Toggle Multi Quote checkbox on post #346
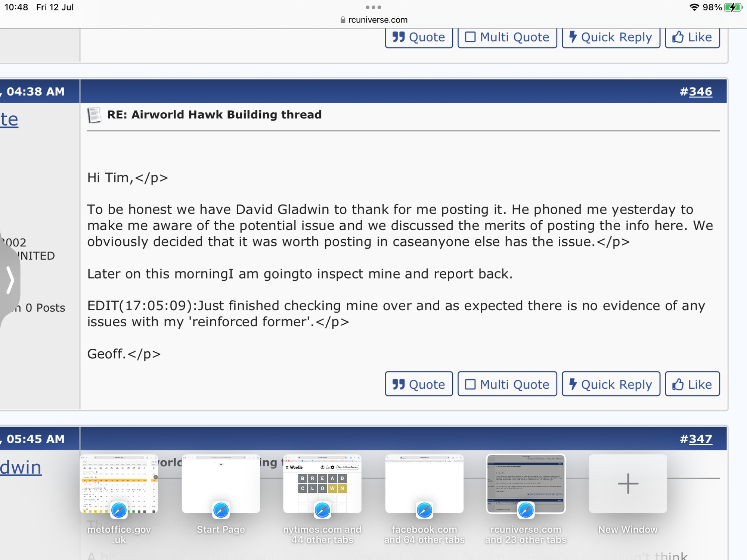The height and width of the screenshot is (560, 747). click(x=507, y=384)
